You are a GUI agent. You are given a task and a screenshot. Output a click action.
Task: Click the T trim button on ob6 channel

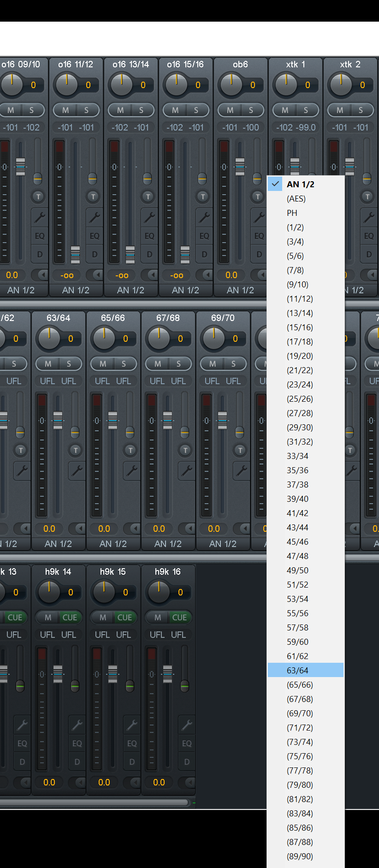[258, 196]
